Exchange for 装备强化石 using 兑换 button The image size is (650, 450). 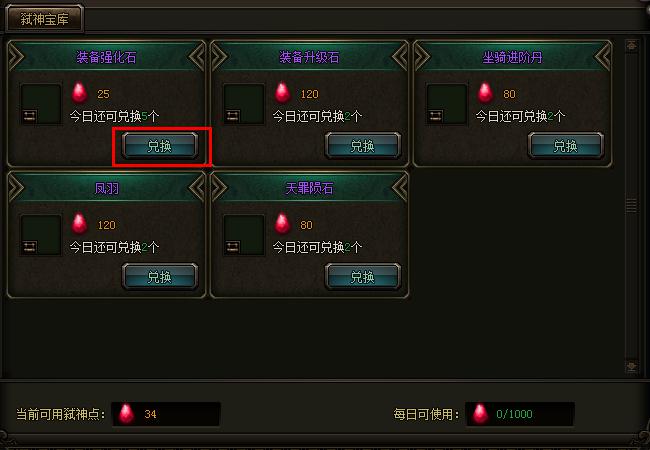point(160,146)
